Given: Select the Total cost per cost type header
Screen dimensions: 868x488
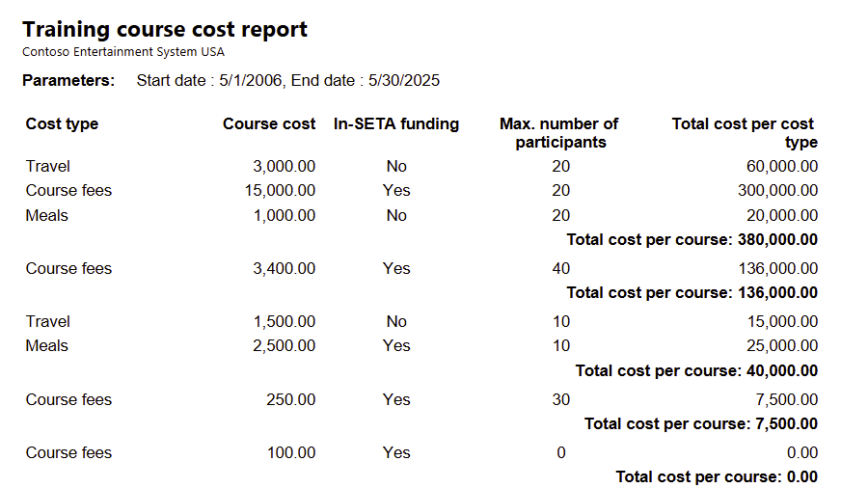Looking at the screenshot, I should 745,133.
